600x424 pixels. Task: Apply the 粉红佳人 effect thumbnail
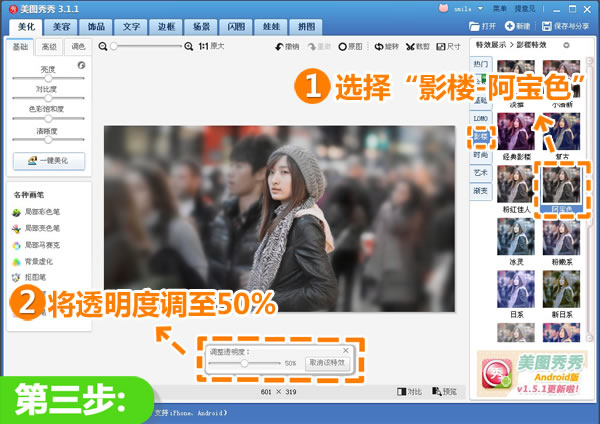click(516, 184)
